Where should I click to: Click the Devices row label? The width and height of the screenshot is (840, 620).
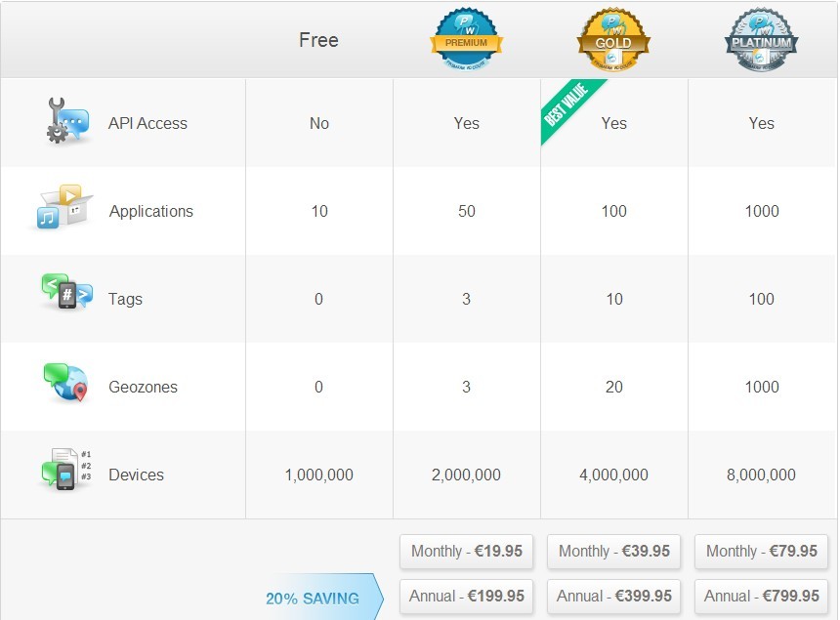[136, 475]
